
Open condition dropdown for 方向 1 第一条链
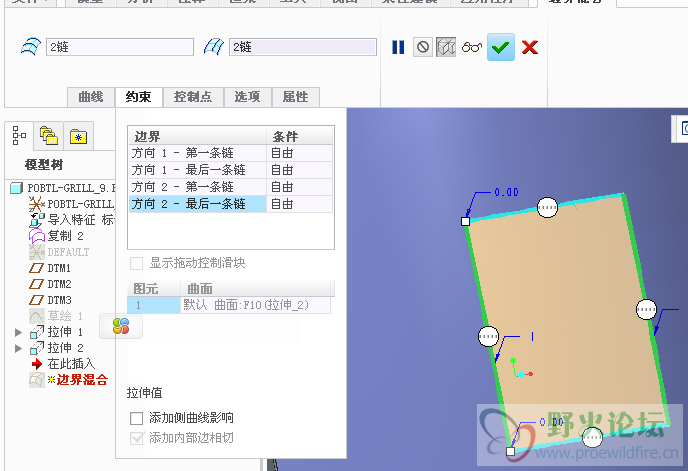300,153
